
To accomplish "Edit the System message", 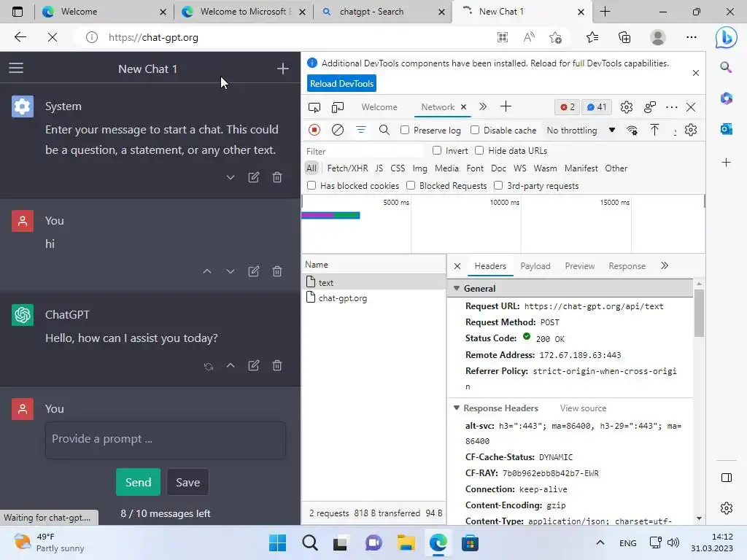I will [x=253, y=178].
